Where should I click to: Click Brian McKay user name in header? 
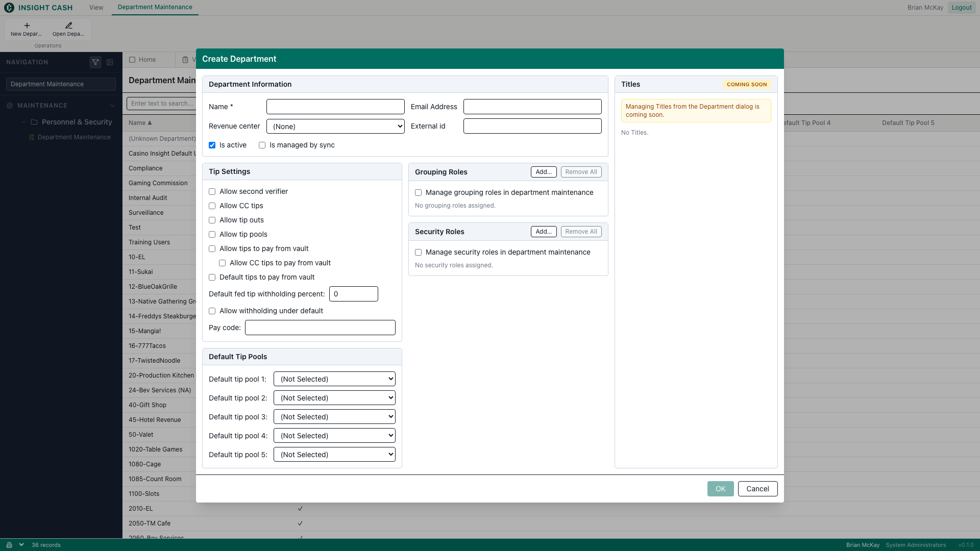point(925,8)
